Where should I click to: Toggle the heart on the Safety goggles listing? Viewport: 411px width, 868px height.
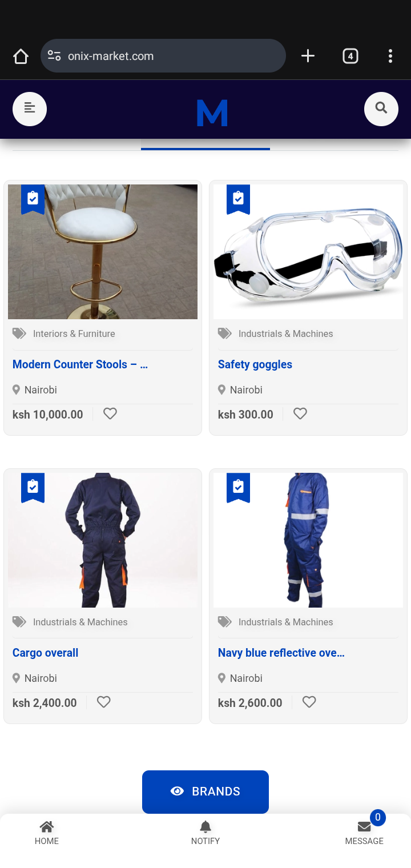pyautogui.click(x=300, y=413)
